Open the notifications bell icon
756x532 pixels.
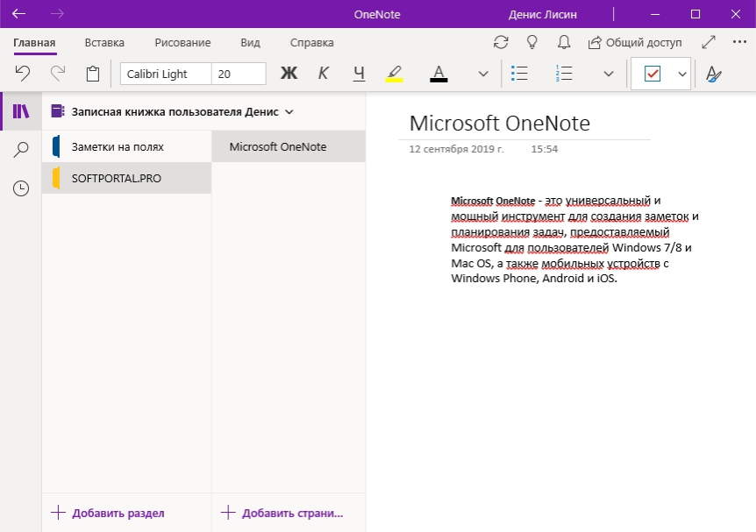(x=564, y=42)
